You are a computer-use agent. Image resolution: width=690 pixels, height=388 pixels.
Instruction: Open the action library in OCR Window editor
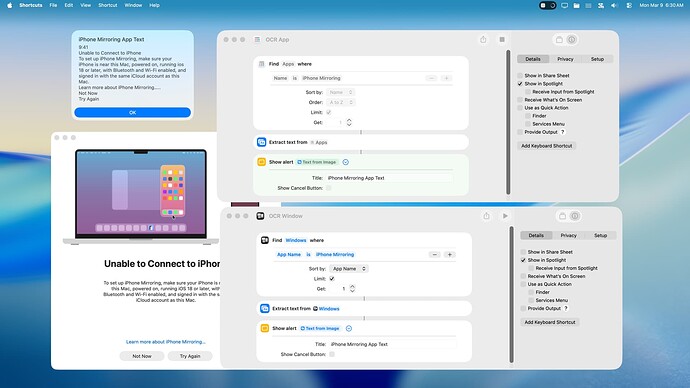(x=562, y=216)
